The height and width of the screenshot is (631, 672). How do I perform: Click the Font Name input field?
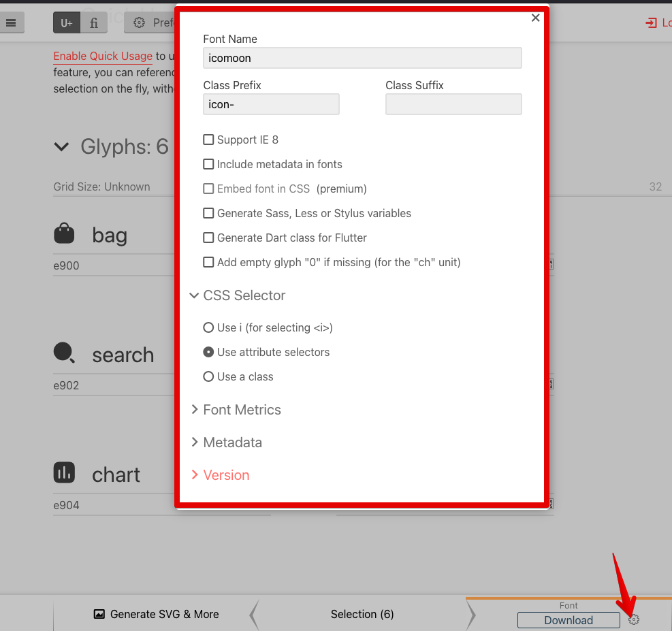[x=362, y=58]
